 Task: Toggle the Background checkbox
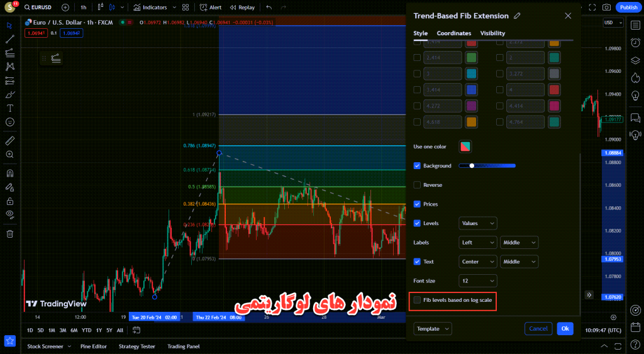click(x=417, y=166)
